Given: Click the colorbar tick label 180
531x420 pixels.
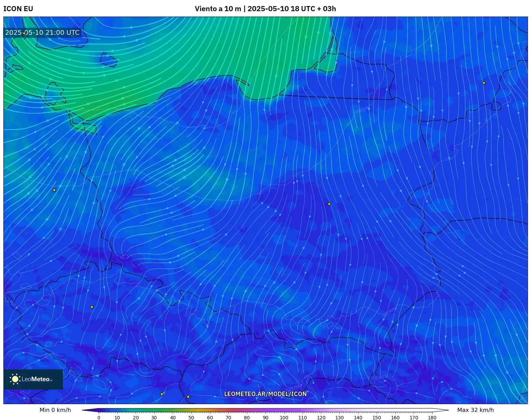Looking at the screenshot, I should (432, 418).
